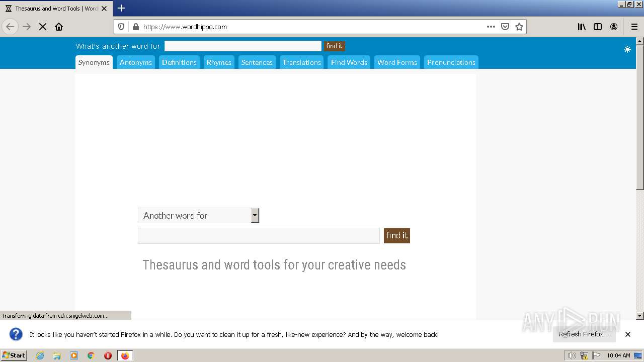
Task: Open the Firefox home page
Action: pos(59,27)
